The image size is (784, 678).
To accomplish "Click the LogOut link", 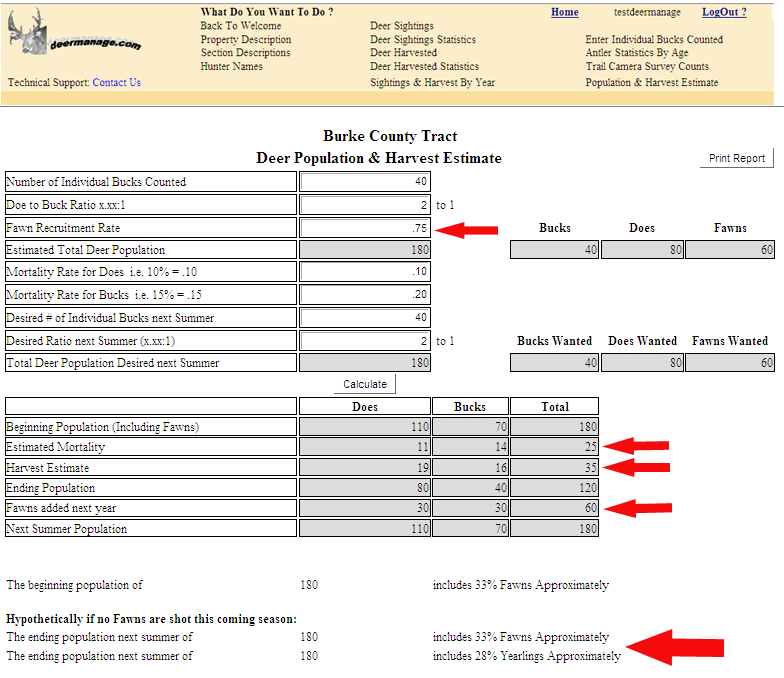I will (724, 12).
